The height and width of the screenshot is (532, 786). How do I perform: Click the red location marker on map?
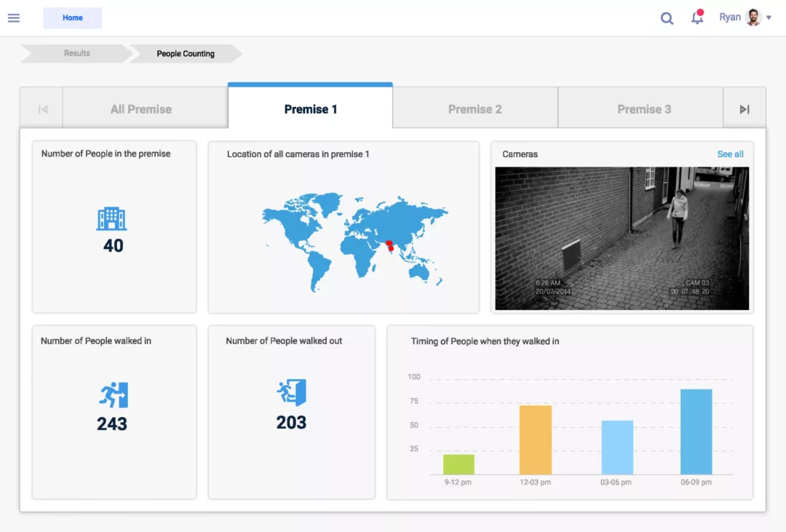pos(390,246)
